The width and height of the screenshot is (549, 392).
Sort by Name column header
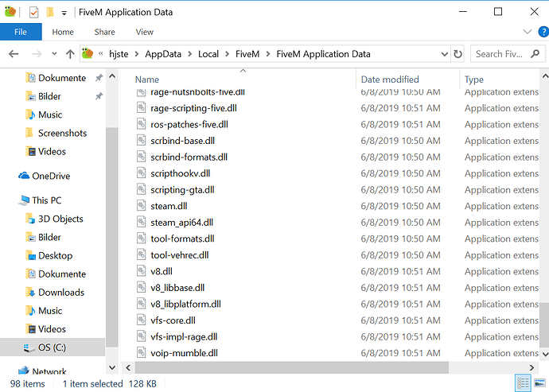(x=147, y=80)
